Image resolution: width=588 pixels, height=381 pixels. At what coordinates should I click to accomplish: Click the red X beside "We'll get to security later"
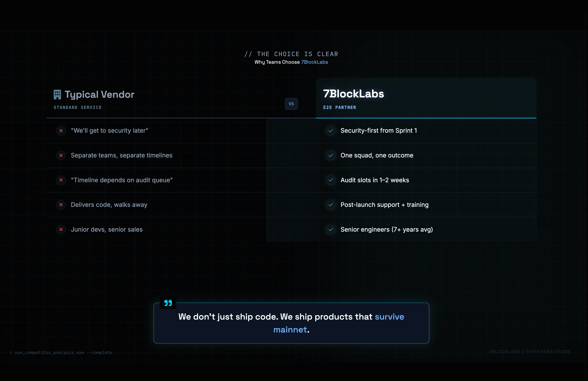pyautogui.click(x=61, y=131)
